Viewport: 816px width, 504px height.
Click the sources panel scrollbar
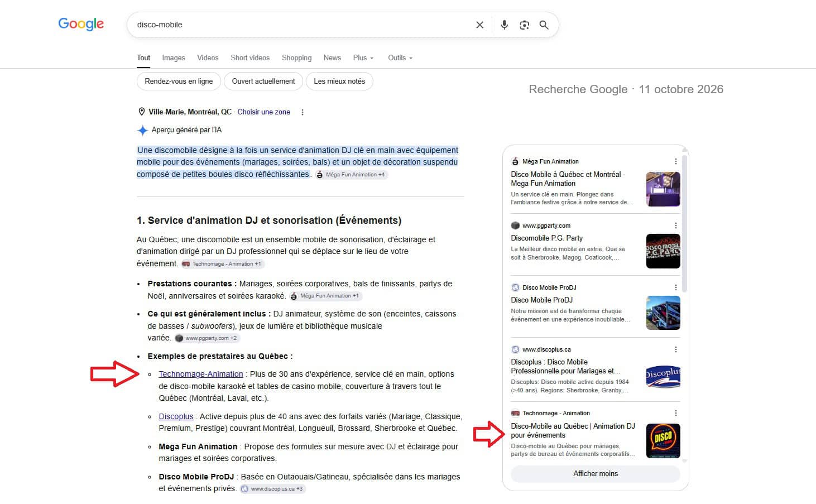(684, 223)
